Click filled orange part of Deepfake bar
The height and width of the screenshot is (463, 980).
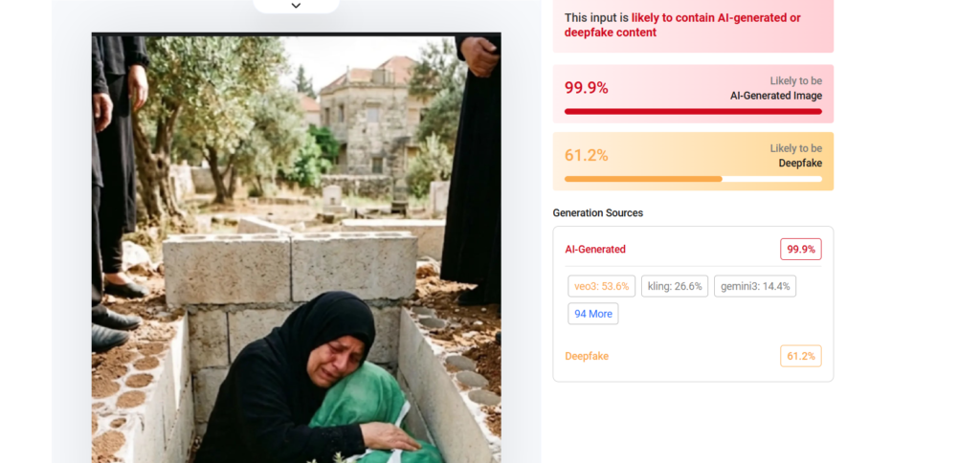641,179
